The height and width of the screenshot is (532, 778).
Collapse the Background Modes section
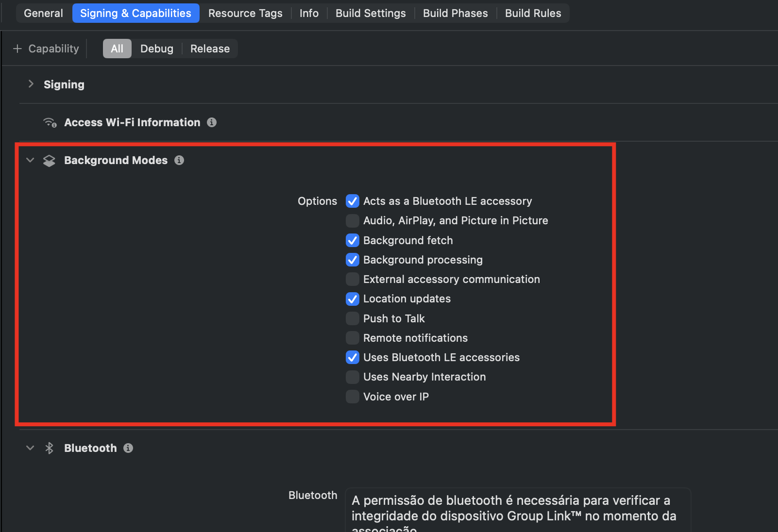(30, 160)
